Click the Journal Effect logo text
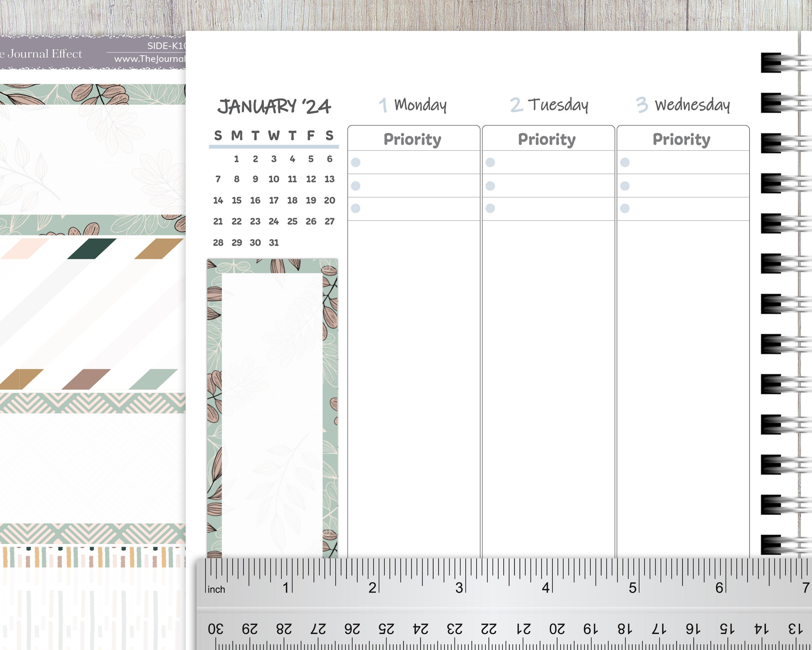Screen dimensions: 812x650 (41, 54)
